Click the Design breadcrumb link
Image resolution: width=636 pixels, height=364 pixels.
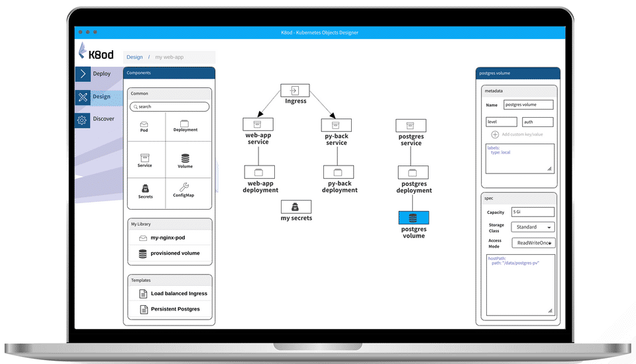point(134,57)
